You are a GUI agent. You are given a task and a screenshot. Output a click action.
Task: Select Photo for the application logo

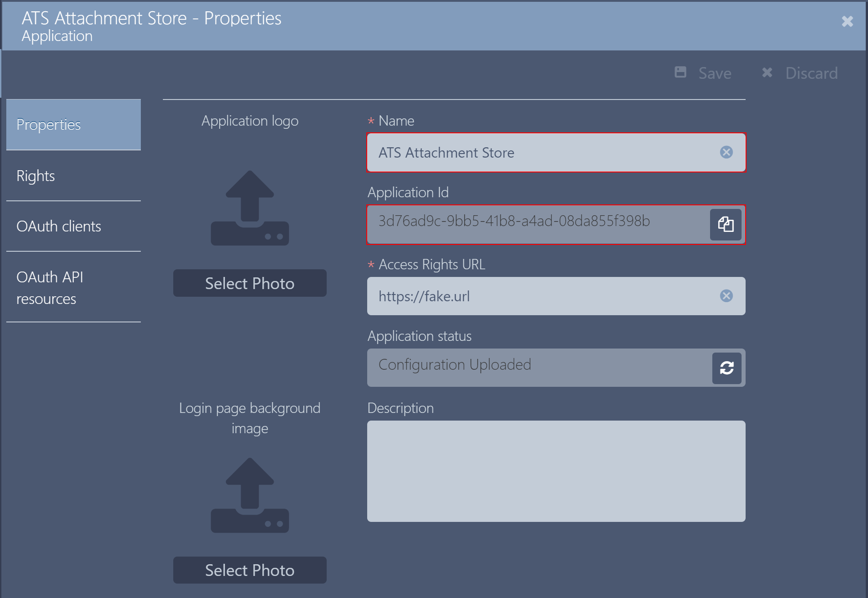(250, 283)
